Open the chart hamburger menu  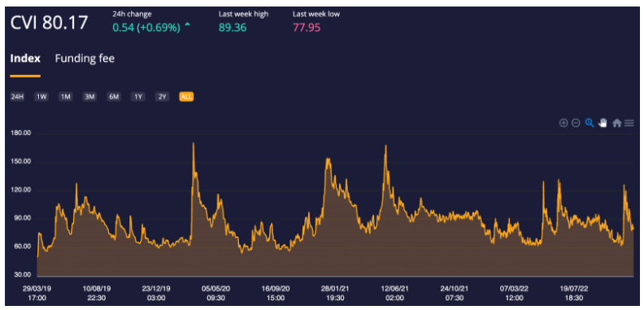point(629,123)
